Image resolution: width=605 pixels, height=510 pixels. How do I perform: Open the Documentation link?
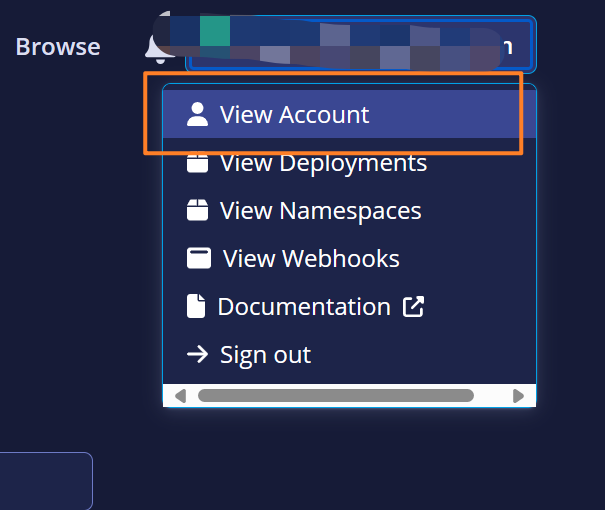tap(304, 307)
